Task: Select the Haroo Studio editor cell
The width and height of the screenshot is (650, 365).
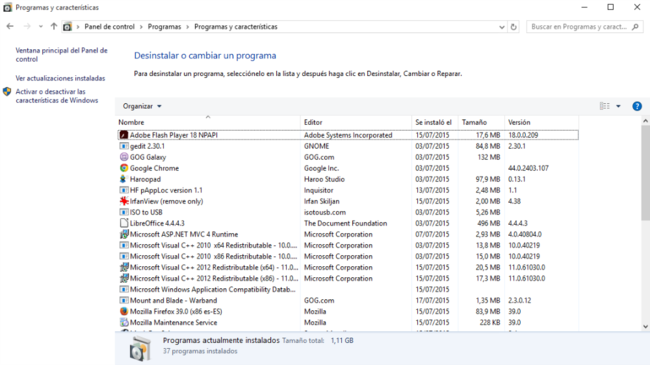Action: [324, 179]
